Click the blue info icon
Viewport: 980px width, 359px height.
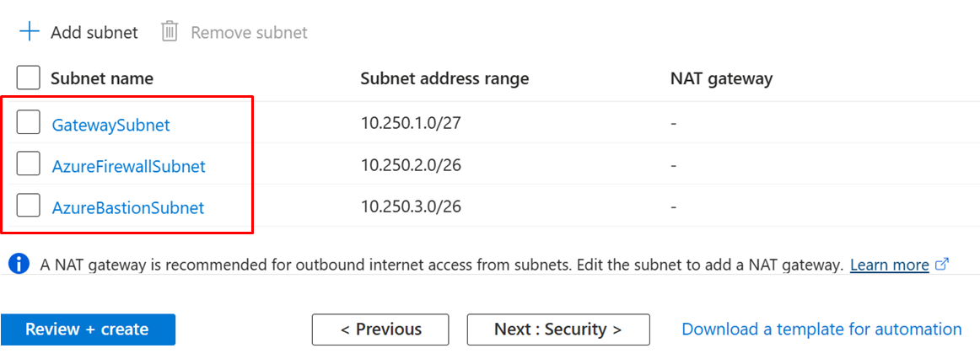point(19,264)
